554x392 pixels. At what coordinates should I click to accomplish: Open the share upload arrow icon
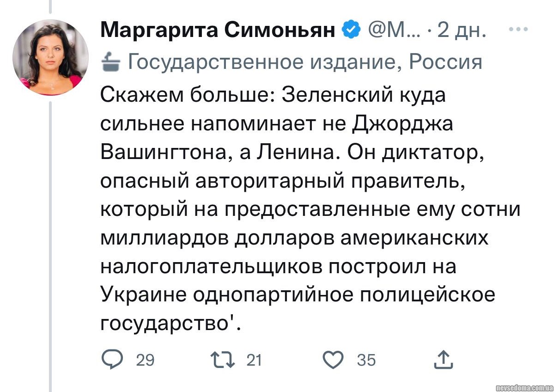pyautogui.click(x=443, y=359)
